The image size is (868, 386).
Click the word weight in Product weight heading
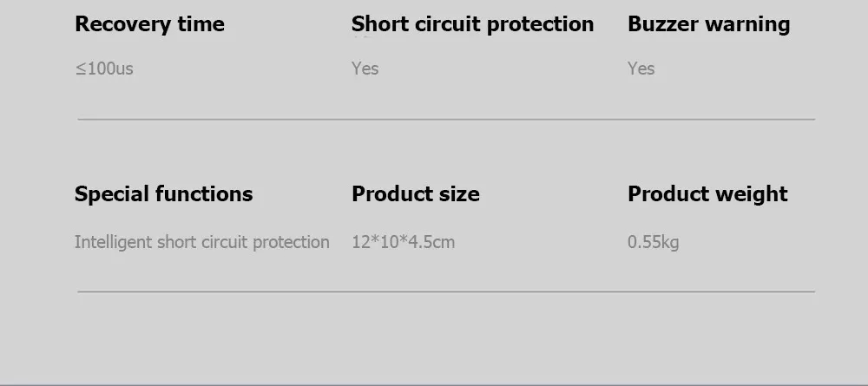click(x=753, y=194)
